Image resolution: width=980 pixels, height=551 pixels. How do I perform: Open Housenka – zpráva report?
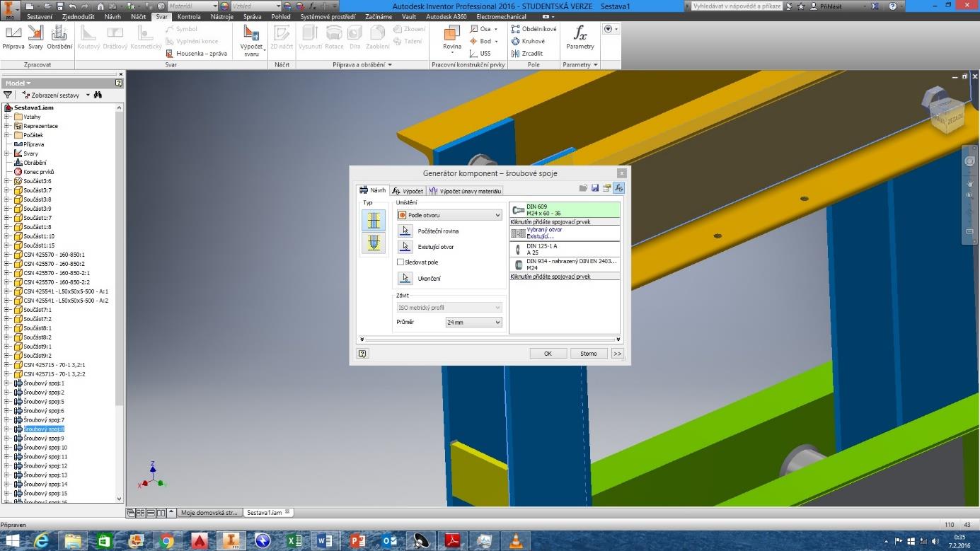point(196,53)
